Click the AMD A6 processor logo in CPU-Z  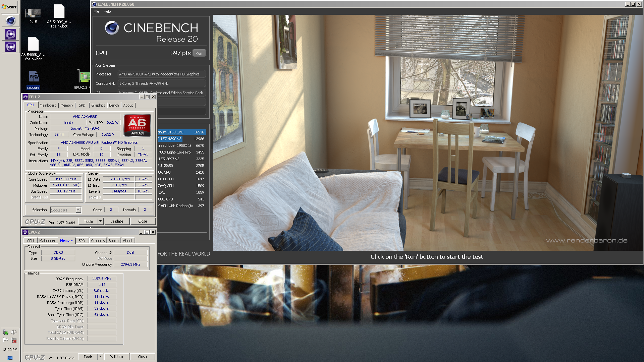coord(138,125)
